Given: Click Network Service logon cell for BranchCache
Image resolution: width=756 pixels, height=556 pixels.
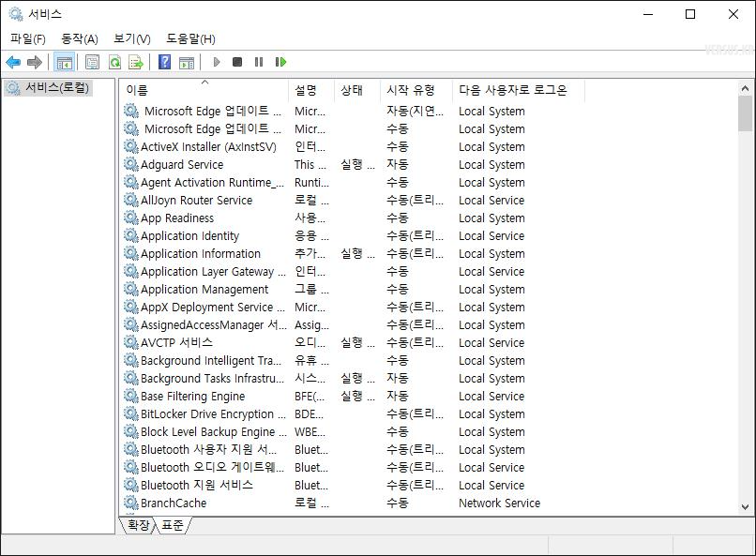Looking at the screenshot, I should [499, 503].
